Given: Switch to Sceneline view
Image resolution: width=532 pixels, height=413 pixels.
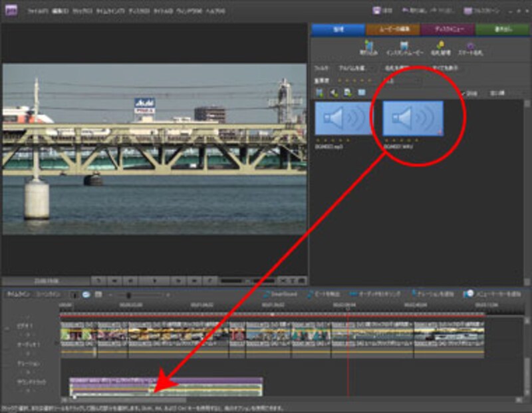Looking at the screenshot, I should 49,294.
